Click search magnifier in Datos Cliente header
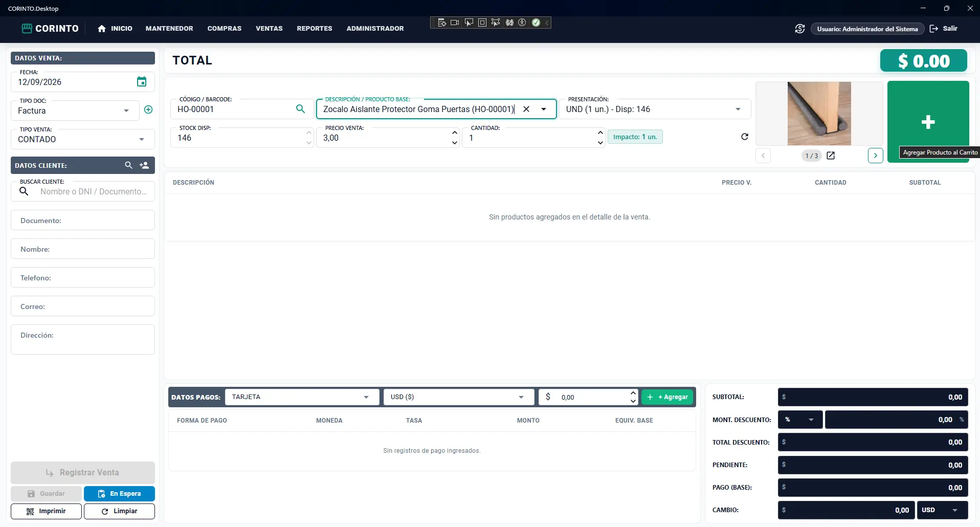 (x=129, y=165)
